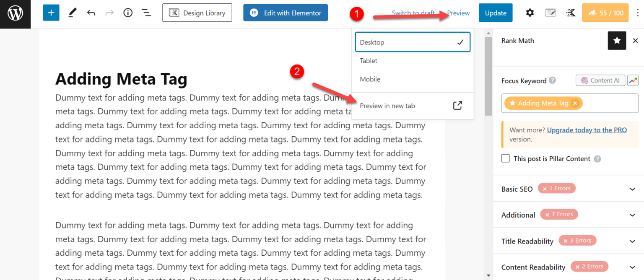
Task: Remove the Adding Meta Tag keyword
Action: (x=575, y=103)
